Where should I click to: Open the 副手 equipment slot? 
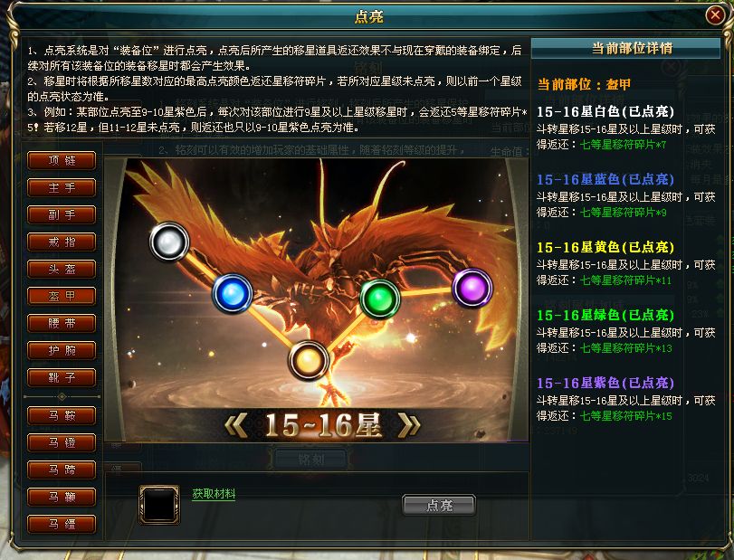[62, 214]
